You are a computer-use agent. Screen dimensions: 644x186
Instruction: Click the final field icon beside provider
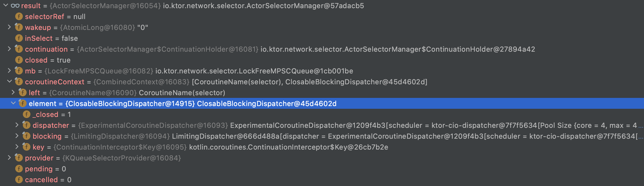click(x=18, y=158)
